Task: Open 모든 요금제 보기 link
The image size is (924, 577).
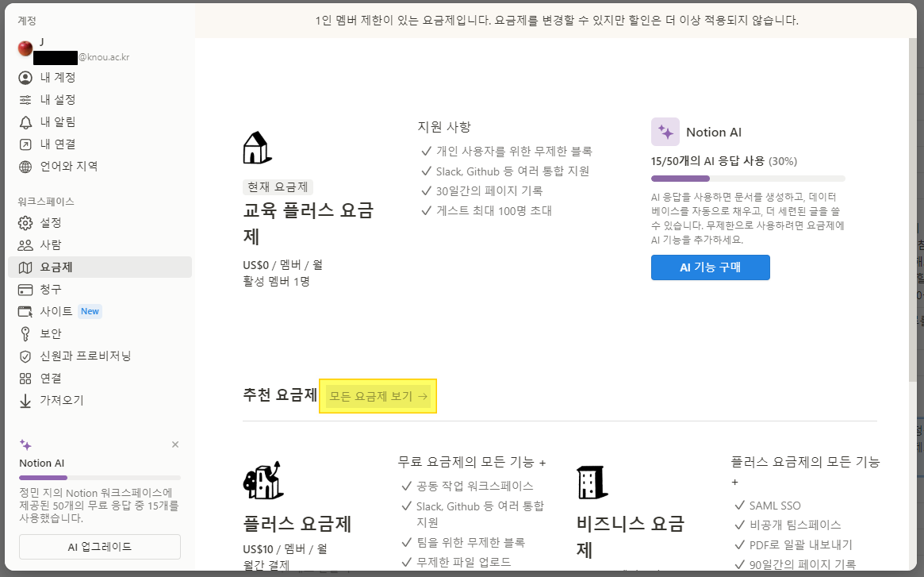Action: tap(378, 397)
